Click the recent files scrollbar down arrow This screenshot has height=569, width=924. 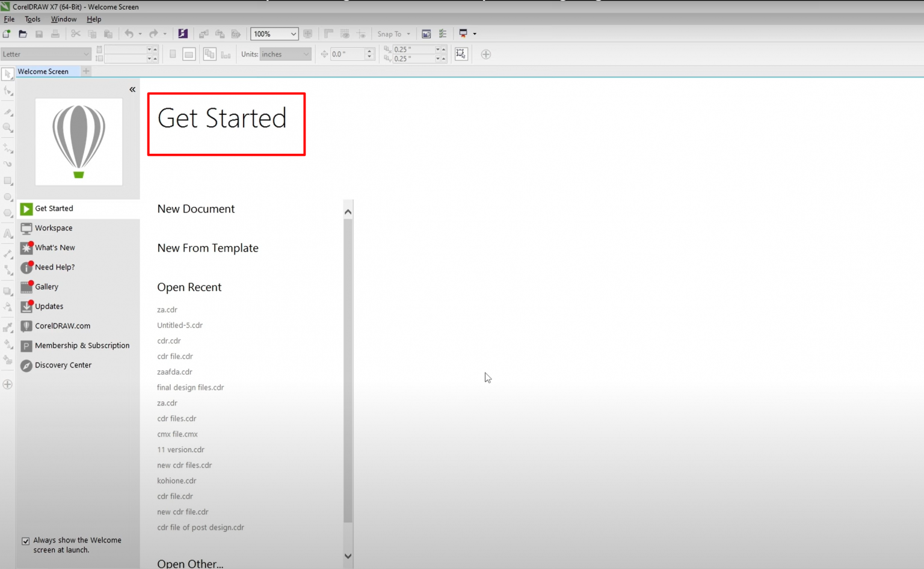pos(348,556)
